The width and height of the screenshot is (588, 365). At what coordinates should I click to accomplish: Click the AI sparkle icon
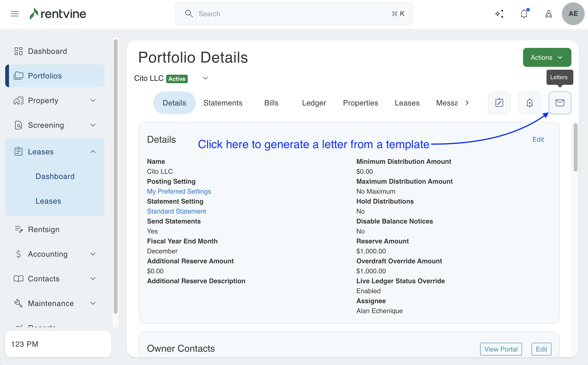pos(499,14)
